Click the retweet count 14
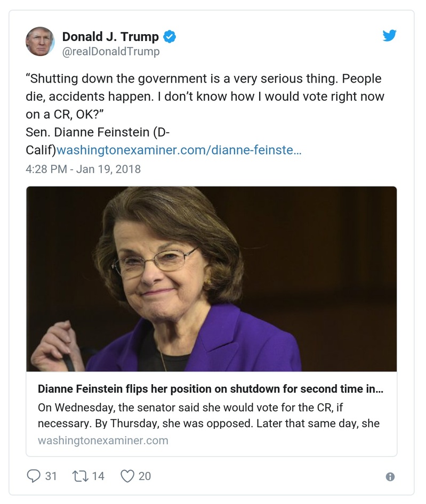Screen dimensions: 426x504 [x=98, y=476]
